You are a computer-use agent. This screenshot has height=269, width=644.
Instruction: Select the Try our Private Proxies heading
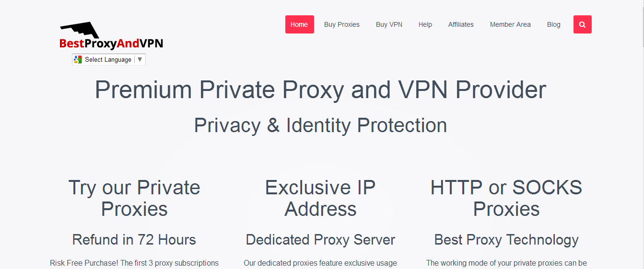[134, 198]
